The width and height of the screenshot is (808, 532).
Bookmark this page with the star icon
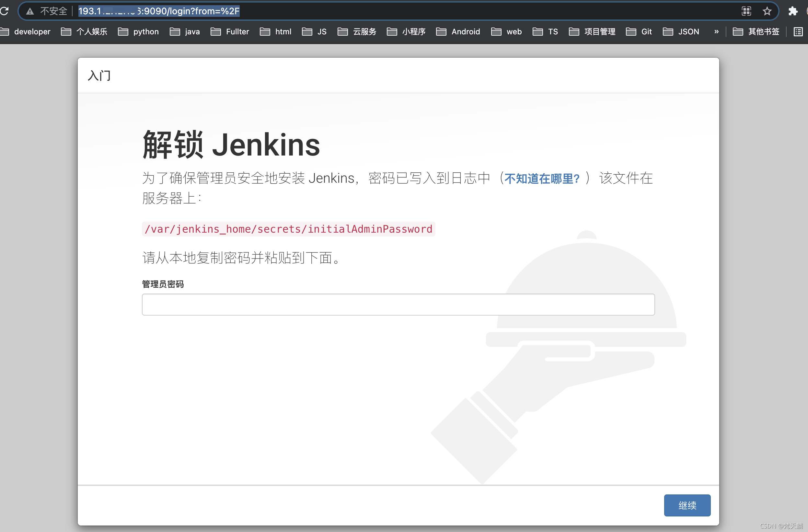click(767, 11)
